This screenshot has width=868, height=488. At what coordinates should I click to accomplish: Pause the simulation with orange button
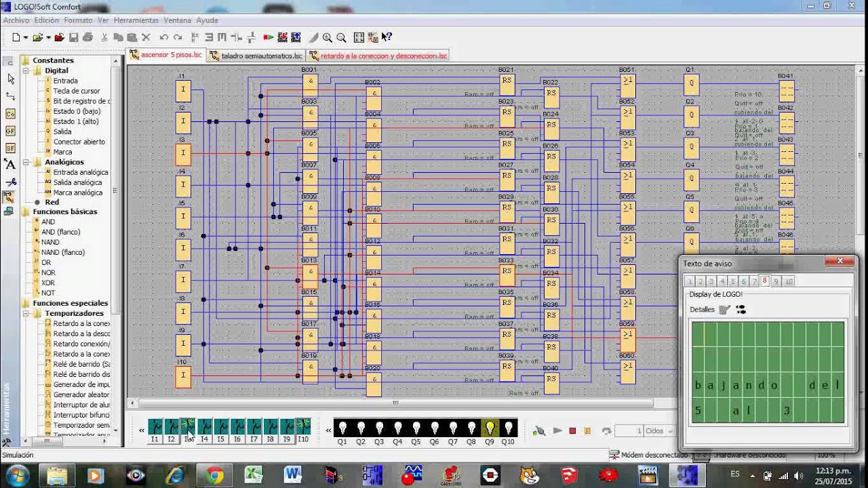point(587,430)
